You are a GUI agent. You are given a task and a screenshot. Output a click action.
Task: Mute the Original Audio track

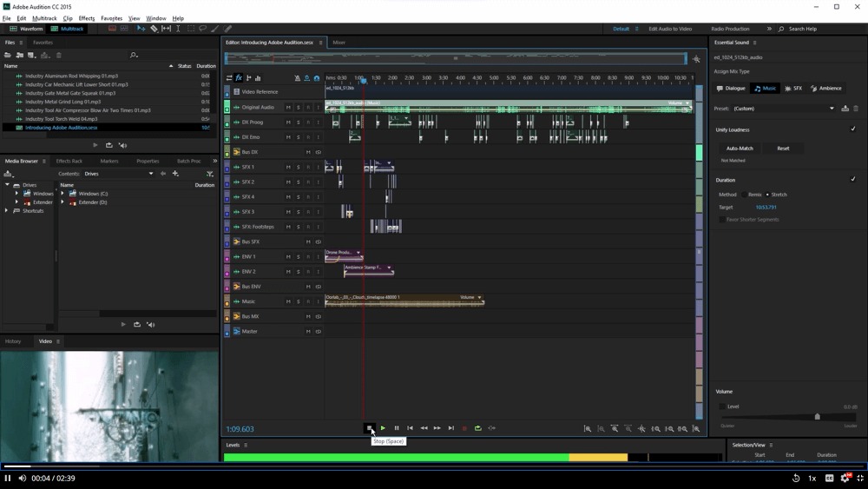288,108
